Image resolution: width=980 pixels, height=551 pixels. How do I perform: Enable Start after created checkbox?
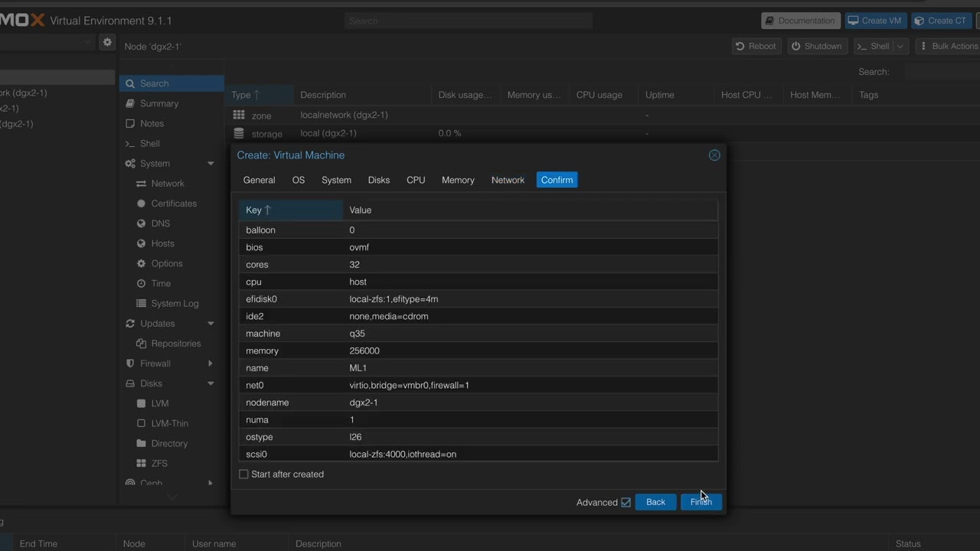pos(243,474)
